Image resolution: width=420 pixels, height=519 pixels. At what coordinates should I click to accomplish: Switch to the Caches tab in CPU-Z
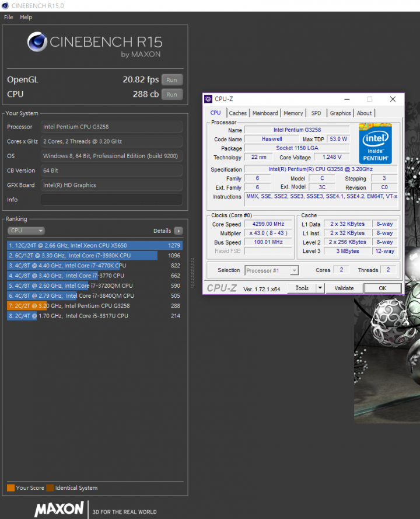click(x=238, y=113)
